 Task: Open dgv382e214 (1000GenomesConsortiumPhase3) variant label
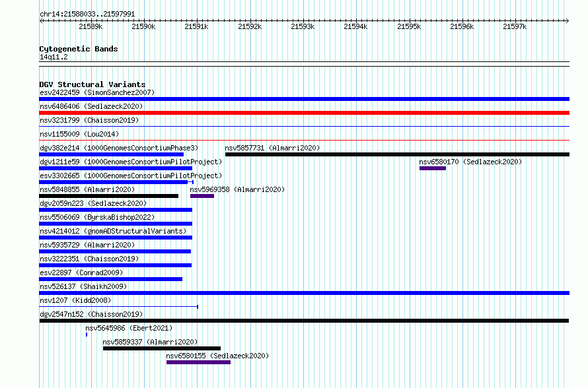click(119, 148)
